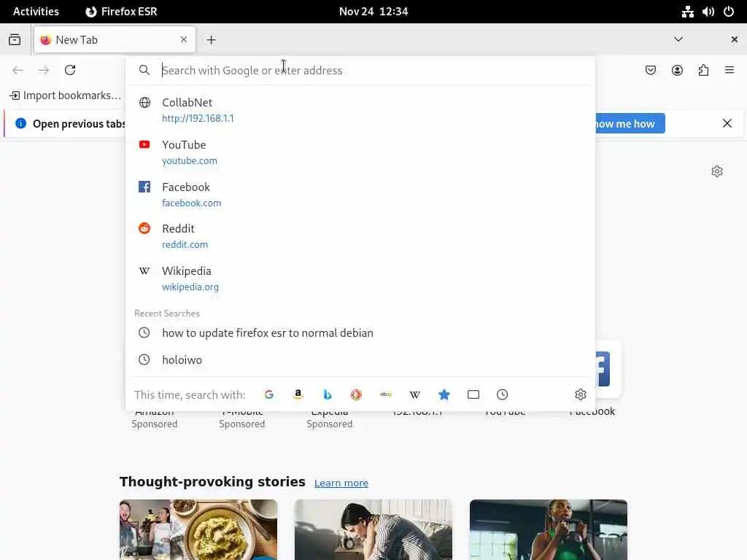Choose recent search about updating firefox esr
747x560 pixels.
(360, 332)
